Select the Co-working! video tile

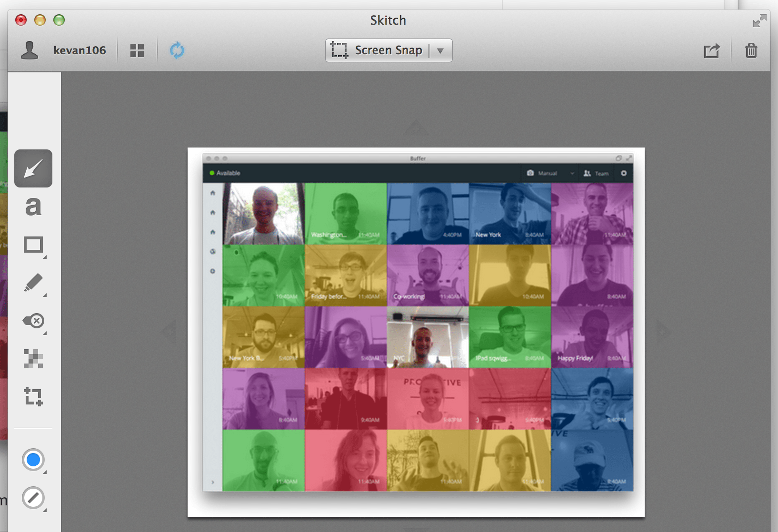(x=428, y=275)
